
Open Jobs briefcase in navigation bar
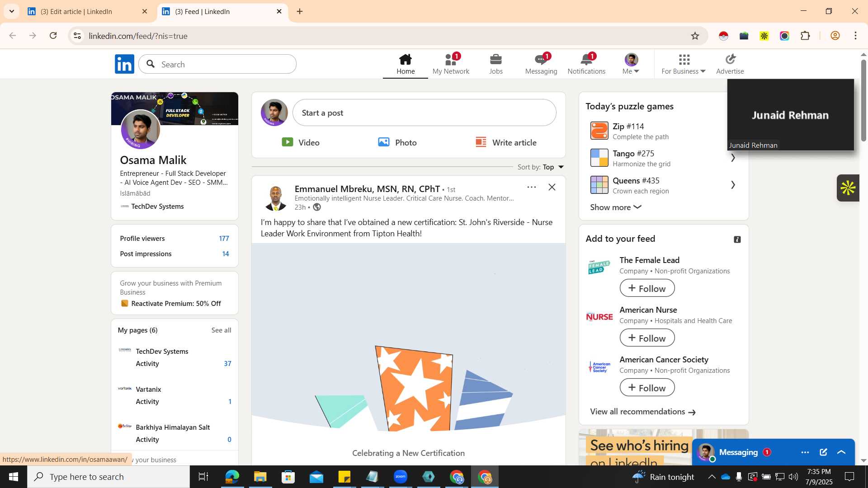[496, 64]
